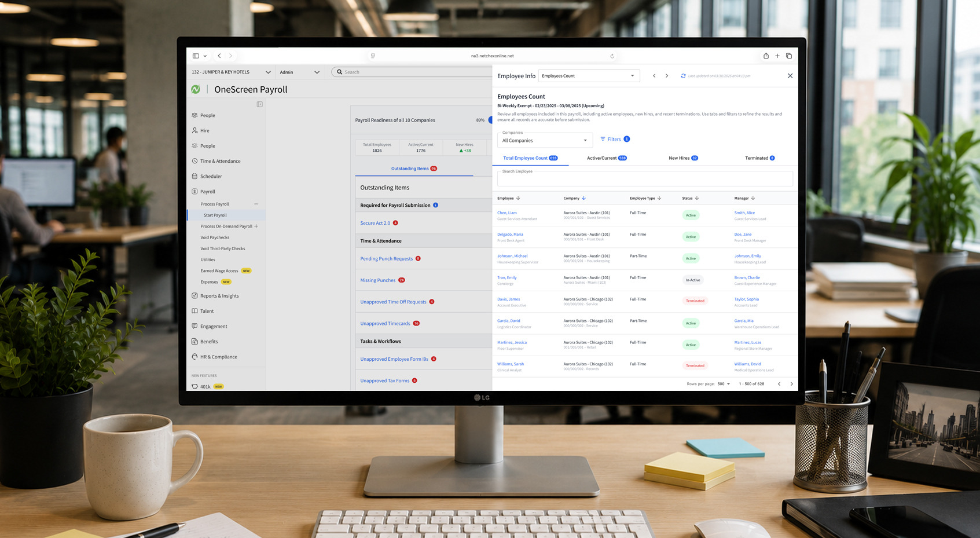Go back with the browser back arrow
Screen dimensions: 980x538
click(219, 56)
